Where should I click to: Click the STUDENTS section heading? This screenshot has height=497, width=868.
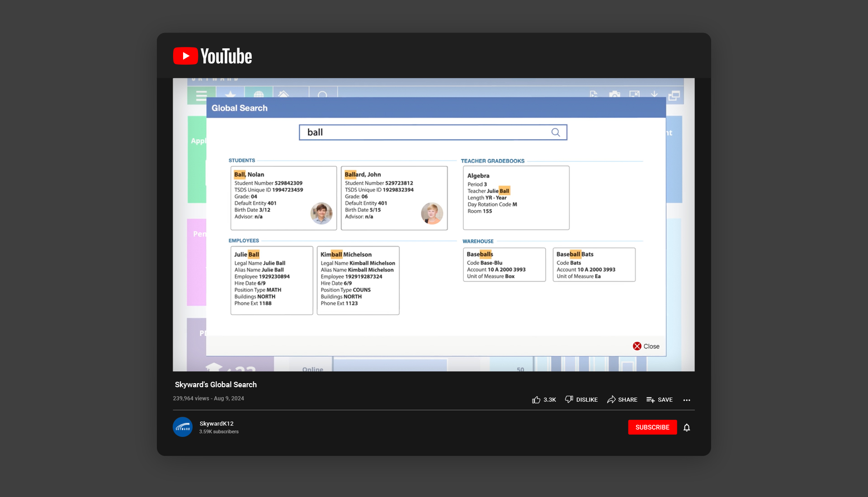242,160
